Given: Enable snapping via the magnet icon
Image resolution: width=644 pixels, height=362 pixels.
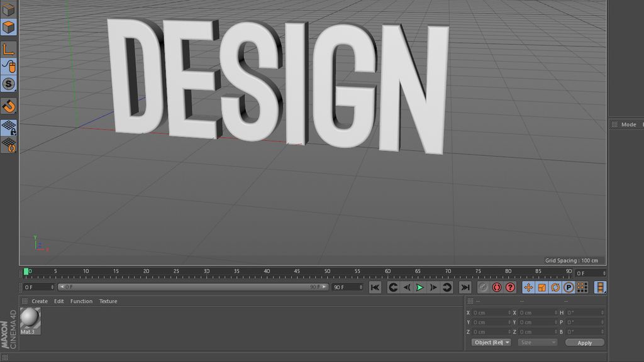Looking at the screenshot, I should click(8, 107).
